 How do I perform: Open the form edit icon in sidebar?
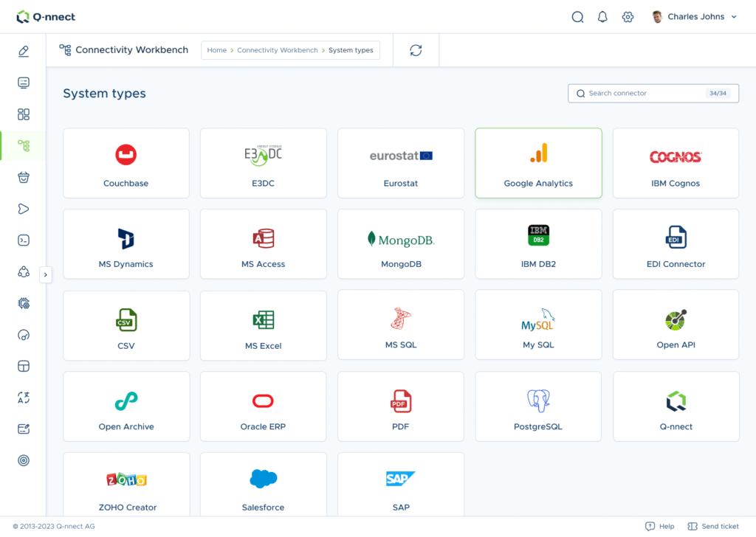23,429
